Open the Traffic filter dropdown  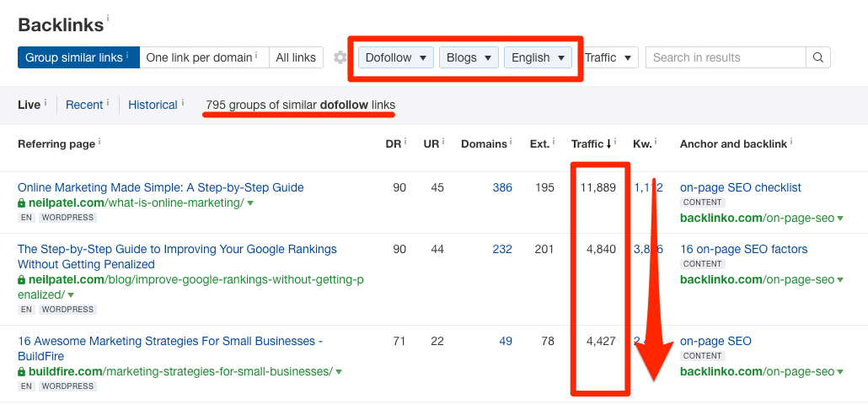click(608, 57)
